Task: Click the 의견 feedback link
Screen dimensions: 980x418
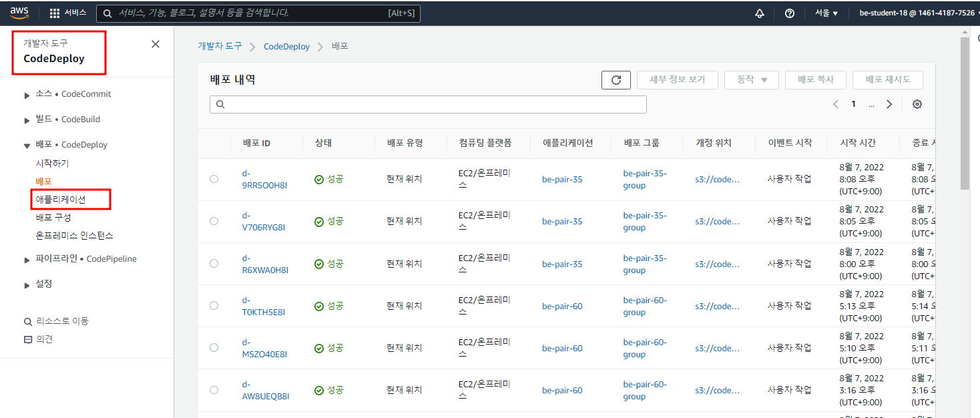Action: pyautogui.click(x=45, y=339)
